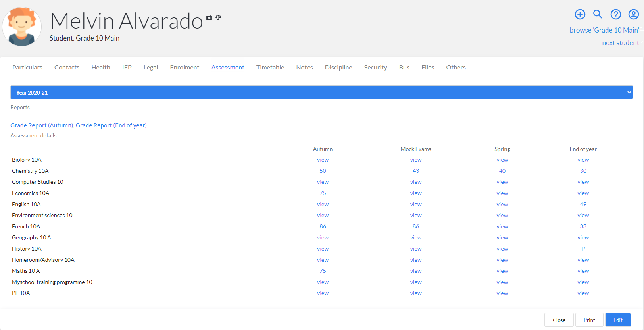This screenshot has height=330, width=644.
Task: Open the user account profile icon
Action: 634,14
